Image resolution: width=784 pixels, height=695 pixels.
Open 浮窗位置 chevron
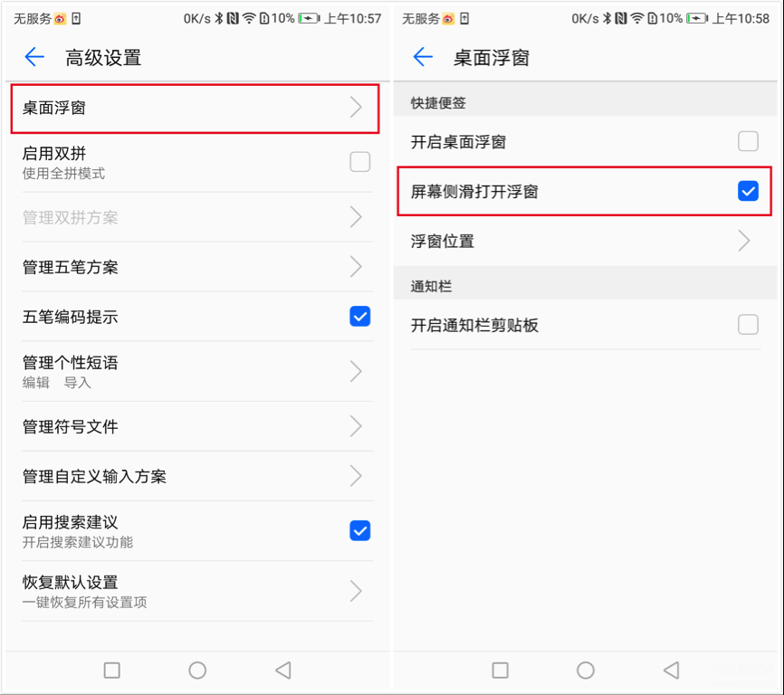[744, 241]
